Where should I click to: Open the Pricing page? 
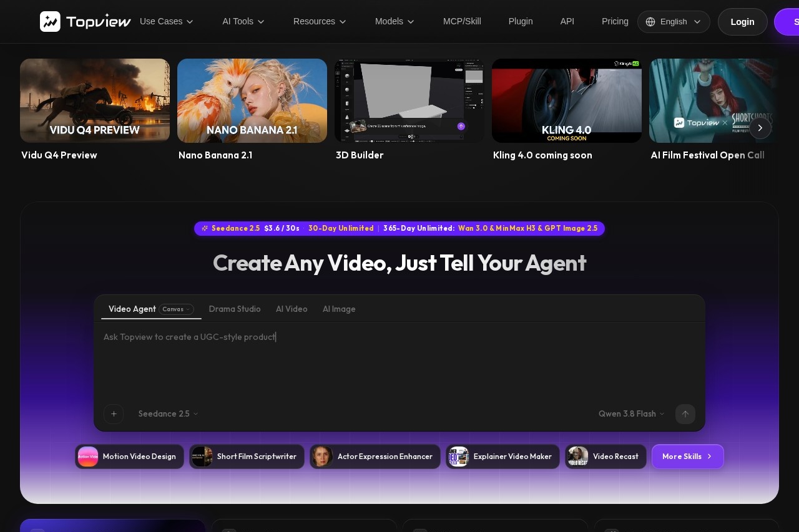point(615,21)
